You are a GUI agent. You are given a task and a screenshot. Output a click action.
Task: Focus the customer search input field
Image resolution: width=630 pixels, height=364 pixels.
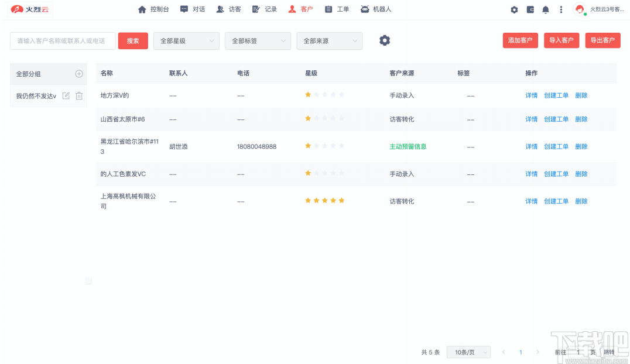click(x=63, y=41)
